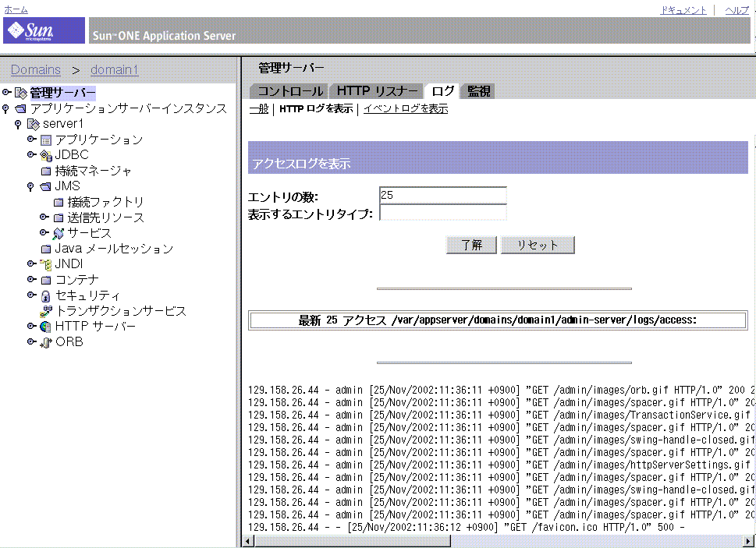The image size is (756, 548).
Task: Click the ORB icon
Action: 46,342
